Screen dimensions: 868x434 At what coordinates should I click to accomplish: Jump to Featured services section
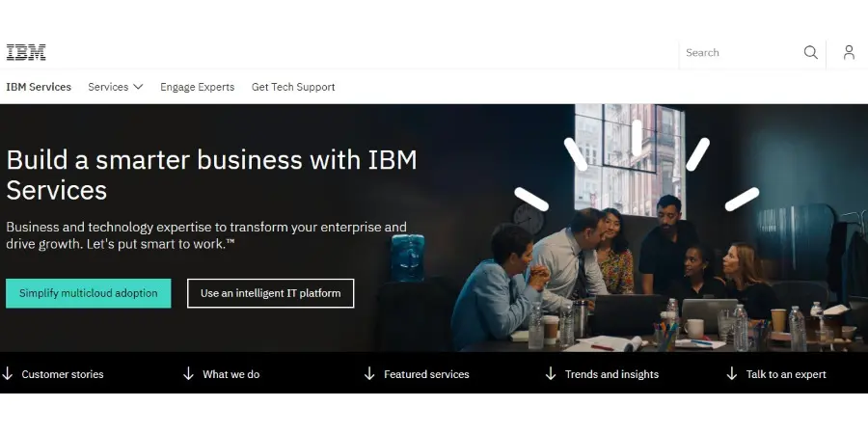tap(426, 374)
